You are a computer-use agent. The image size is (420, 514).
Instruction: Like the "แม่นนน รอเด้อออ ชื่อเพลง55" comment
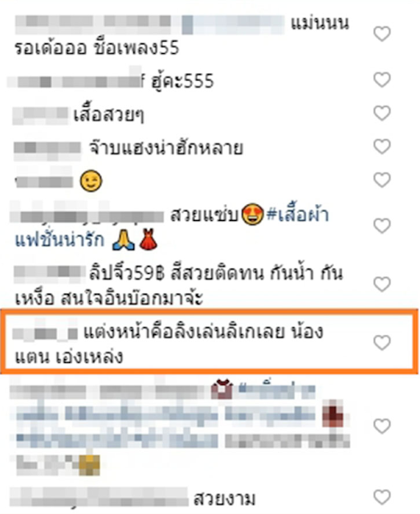click(382, 34)
